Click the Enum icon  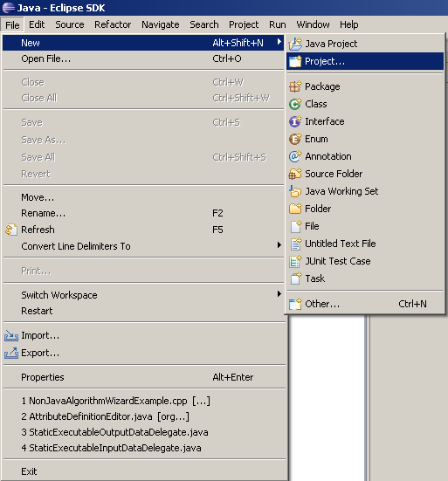295,139
